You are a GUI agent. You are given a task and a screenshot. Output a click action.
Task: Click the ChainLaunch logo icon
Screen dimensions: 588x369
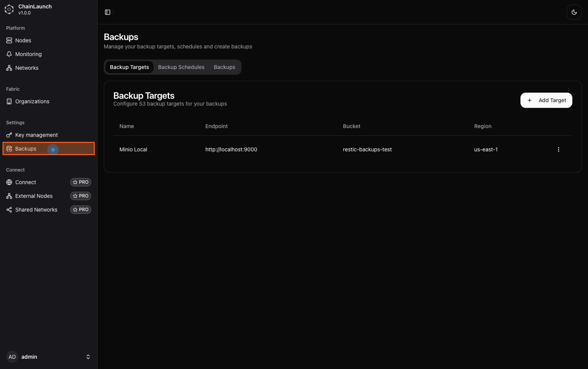point(9,10)
